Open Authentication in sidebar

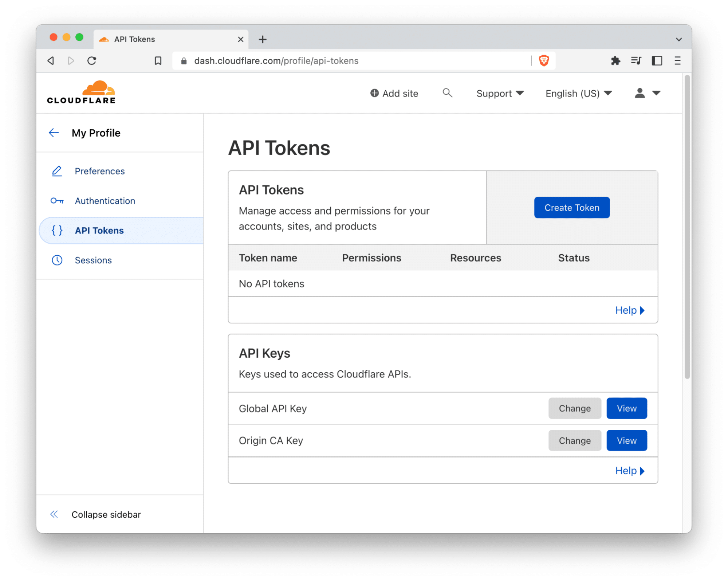(105, 201)
